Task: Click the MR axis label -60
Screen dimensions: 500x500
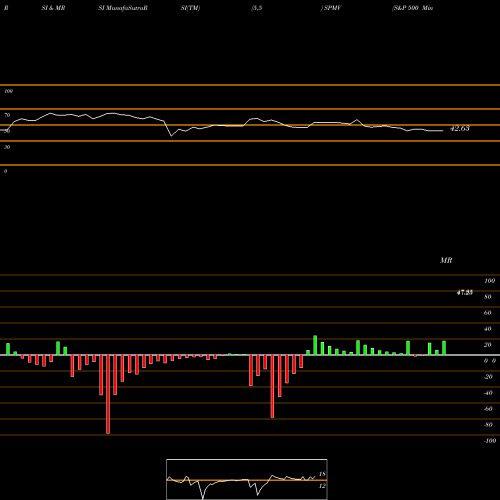Action: click(x=488, y=409)
